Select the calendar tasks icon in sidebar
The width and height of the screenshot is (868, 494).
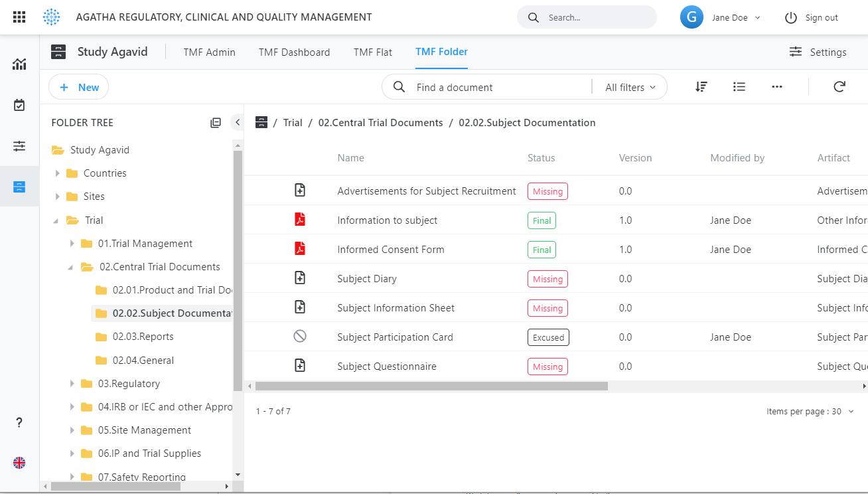tap(19, 105)
